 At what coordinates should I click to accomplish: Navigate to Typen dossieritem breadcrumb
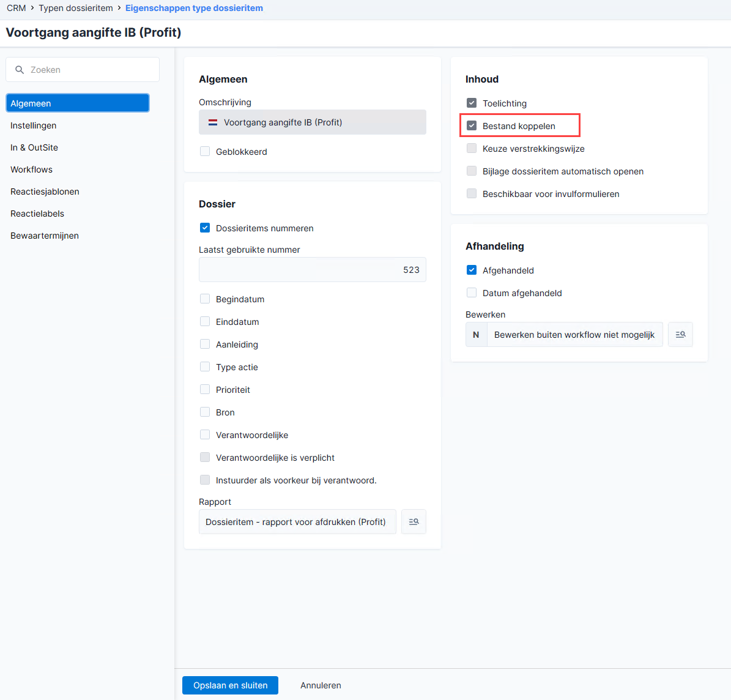pyautogui.click(x=75, y=8)
